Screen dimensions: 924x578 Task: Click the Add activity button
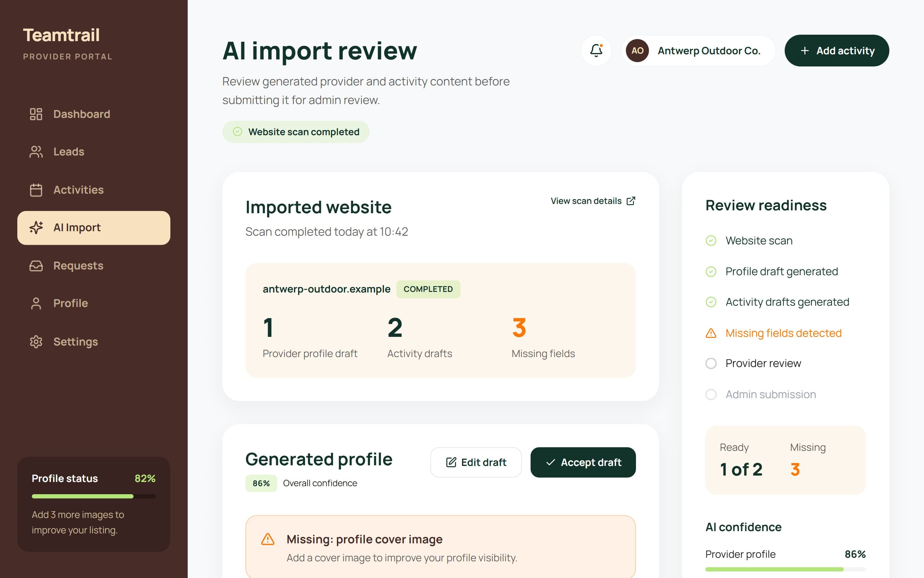point(836,50)
